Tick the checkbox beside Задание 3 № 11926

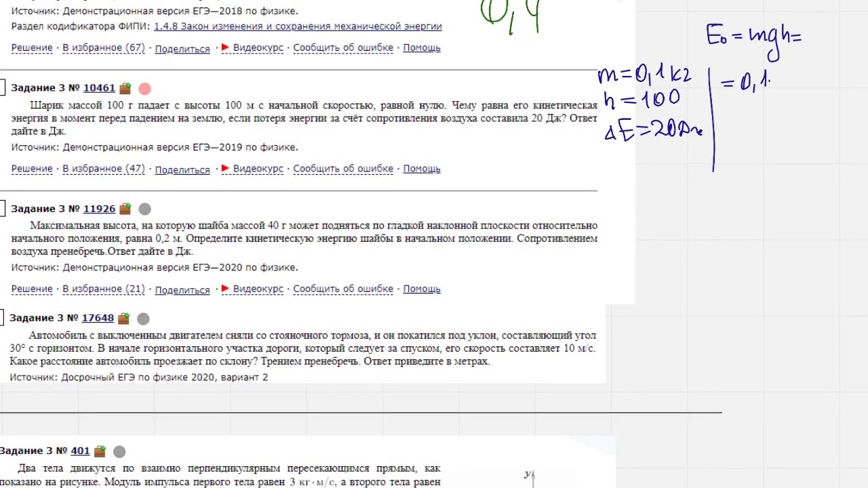click(2, 208)
